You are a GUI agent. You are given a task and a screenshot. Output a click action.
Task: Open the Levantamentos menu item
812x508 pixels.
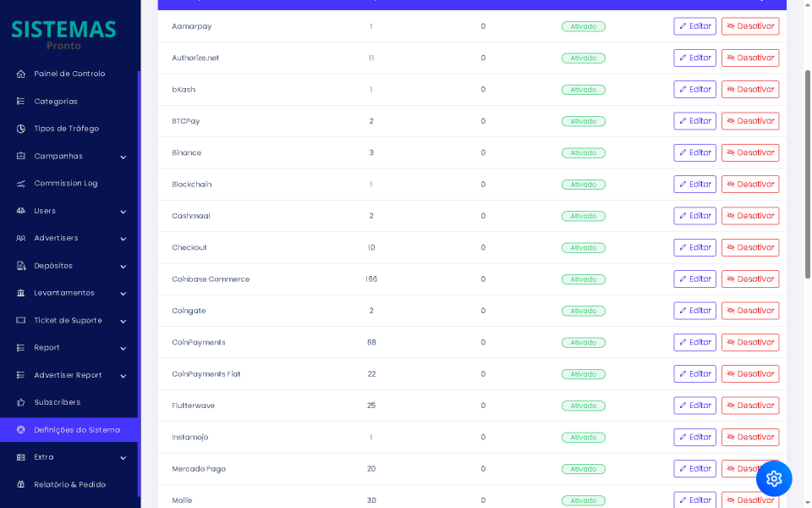(64, 293)
